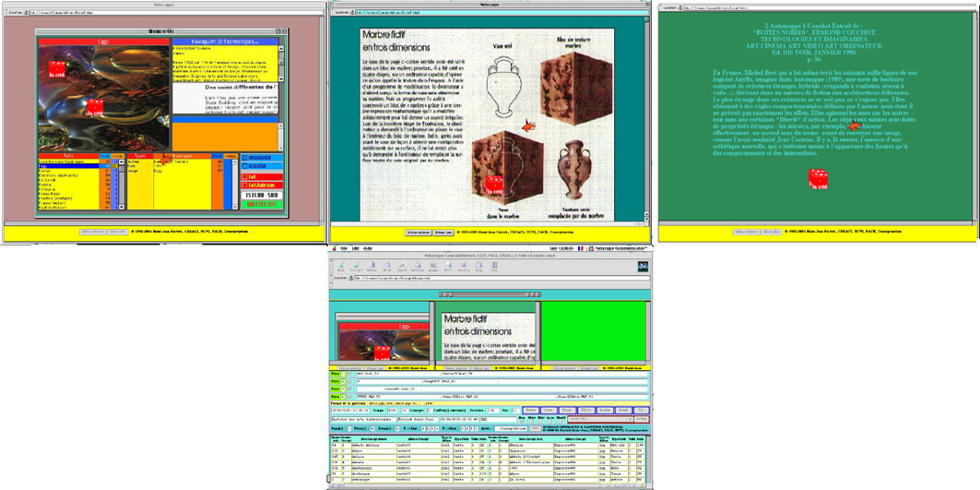The width and height of the screenshot is (980, 490).
Task: Click the French flag keyboard menu
Action: pyautogui.click(x=581, y=248)
